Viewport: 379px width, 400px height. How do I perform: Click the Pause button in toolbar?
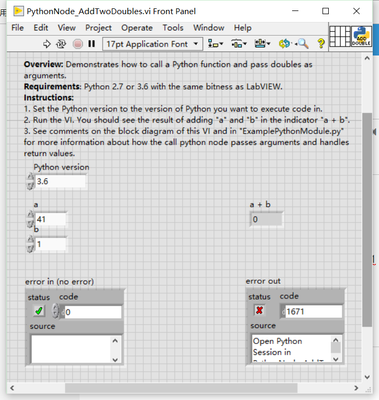click(92, 44)
